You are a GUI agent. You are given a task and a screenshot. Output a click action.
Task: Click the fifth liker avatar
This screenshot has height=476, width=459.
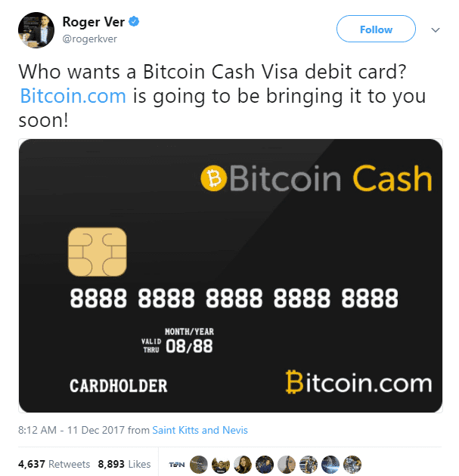point(265,465)
